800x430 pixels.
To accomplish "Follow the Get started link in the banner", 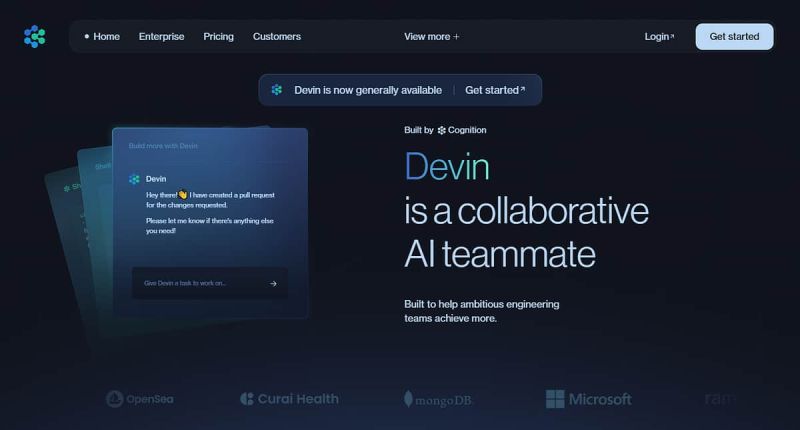I will (x=495, y=90).
